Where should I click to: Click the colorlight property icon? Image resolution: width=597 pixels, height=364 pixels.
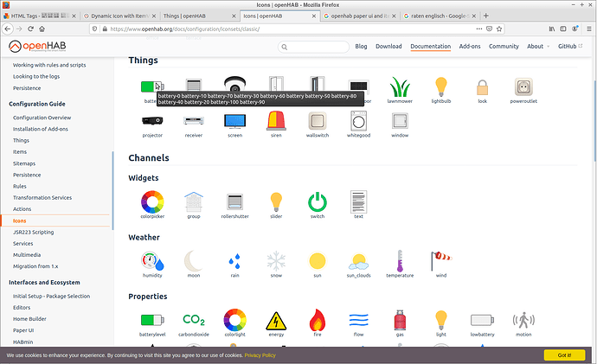coord(235,320)
